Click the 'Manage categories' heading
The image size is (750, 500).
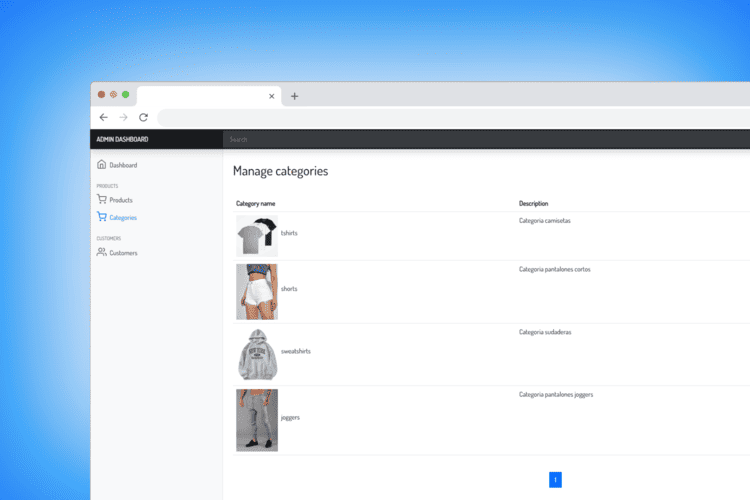pyautogui.click(x=280, y=171)
